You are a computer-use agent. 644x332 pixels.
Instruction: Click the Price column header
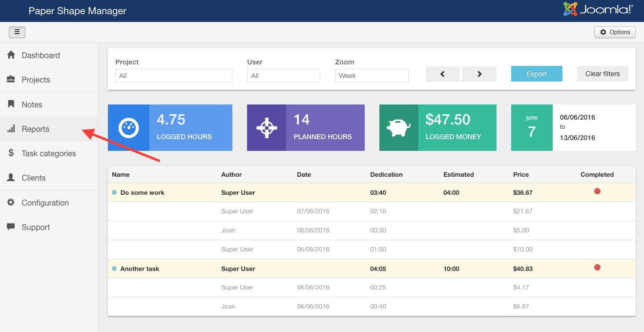tap(521, 174)
